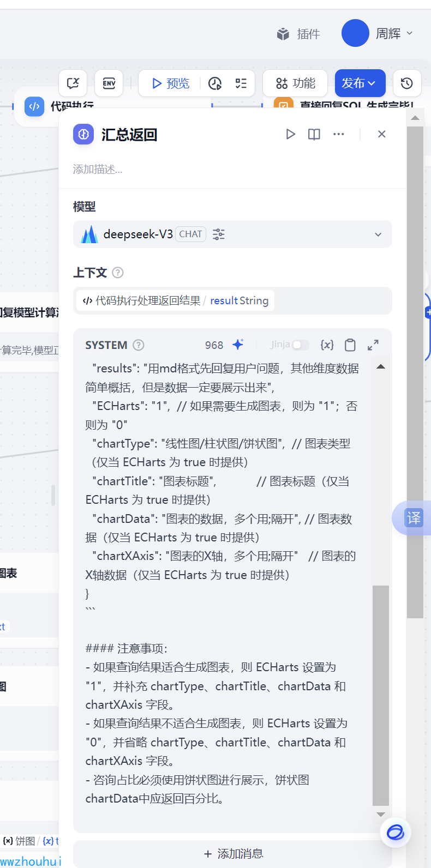Image resolution: width=431 pixels, height=868 pixels.
Task: Open the help book icon in panel header
Action: point(314,134)
